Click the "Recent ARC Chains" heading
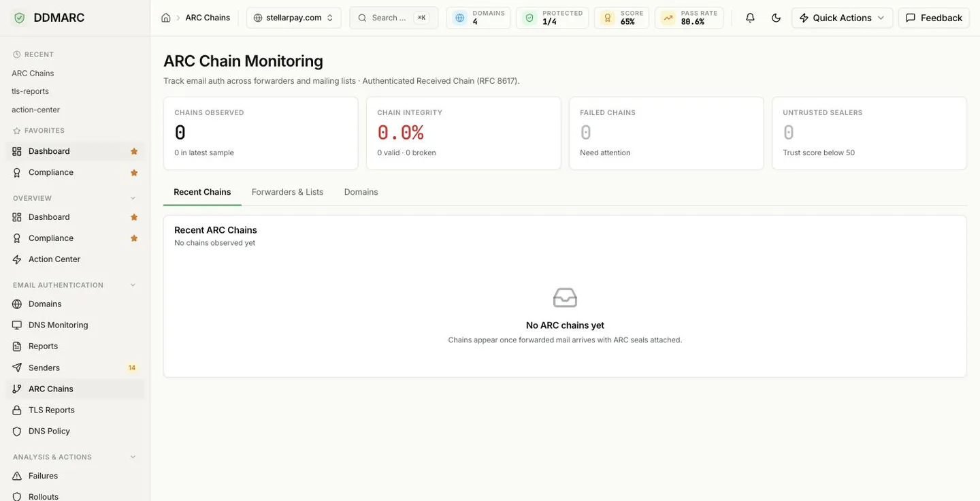Screen dimensions: 980x501 pyautogui.click(x=216, y=230)
